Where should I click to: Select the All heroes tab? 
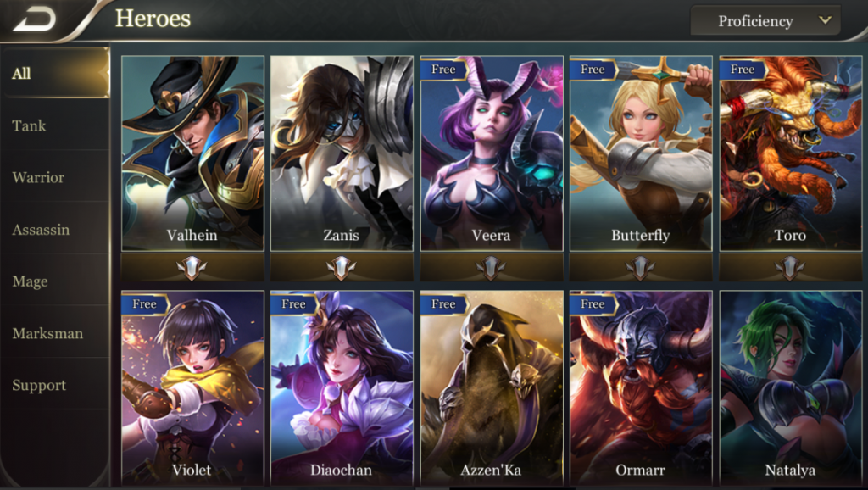click(55, 73)
